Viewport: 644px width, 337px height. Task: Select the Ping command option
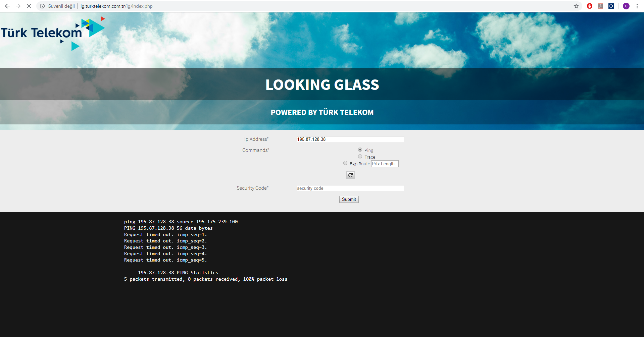pyautogui.click(x=360, y=150)
